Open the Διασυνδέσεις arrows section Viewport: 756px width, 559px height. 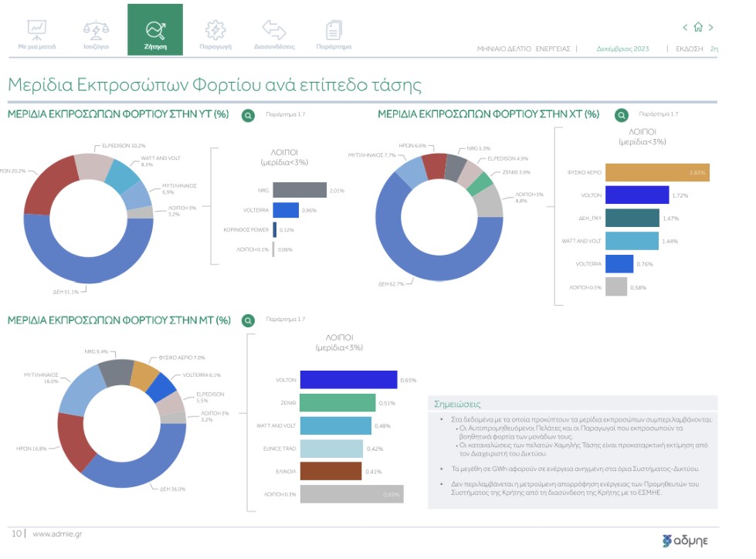(274, 31)
